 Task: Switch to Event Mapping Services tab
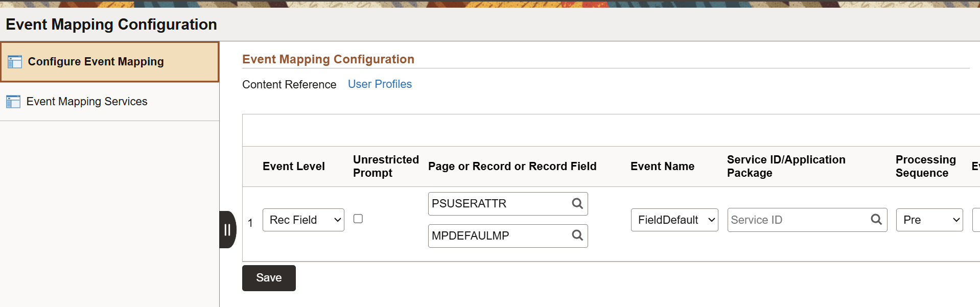click(x=87, y=102)
